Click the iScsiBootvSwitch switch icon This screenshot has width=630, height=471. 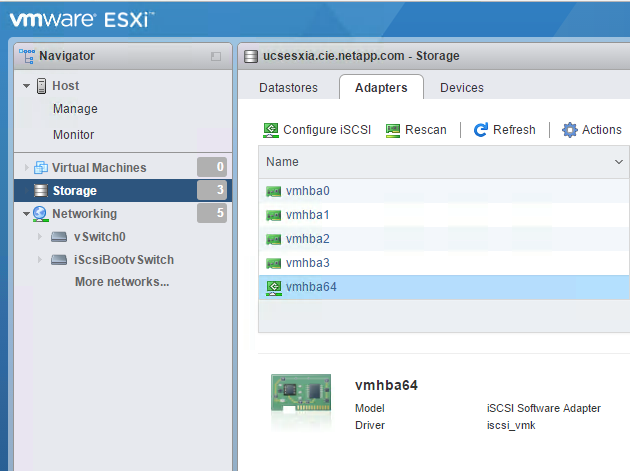(x=59, y=260)
